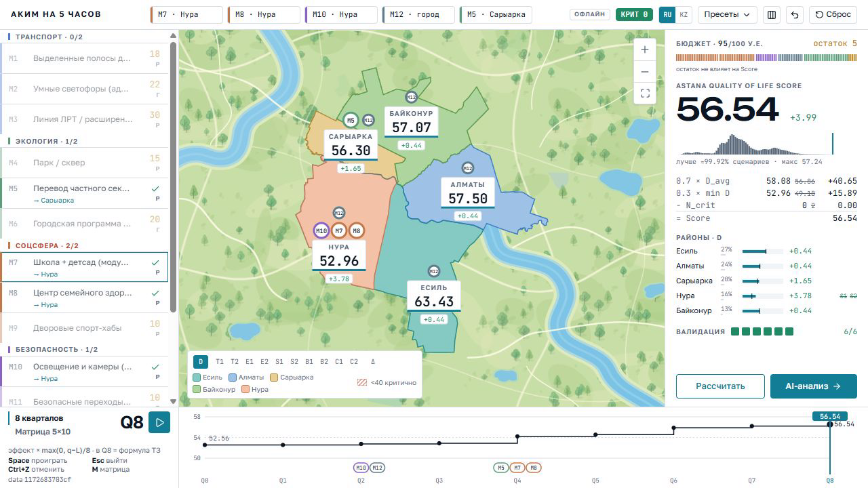Screen dimensions: 868x488
Task: Open the M10 · Нура district selector
Action: click(x=341, y=14)
